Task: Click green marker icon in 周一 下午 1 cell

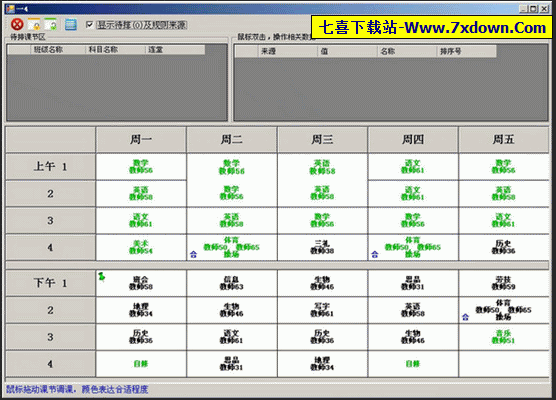Action: point(102,276)
